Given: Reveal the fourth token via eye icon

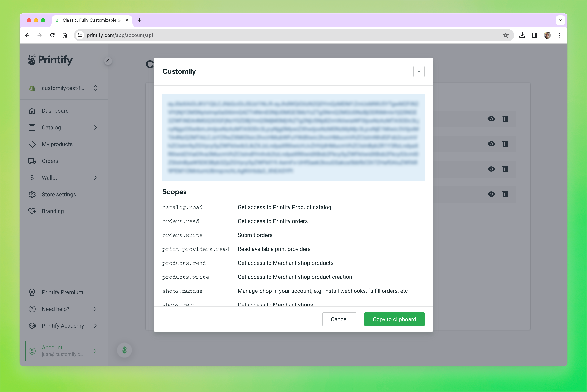Looking at the screenshot, I should 491,194.
